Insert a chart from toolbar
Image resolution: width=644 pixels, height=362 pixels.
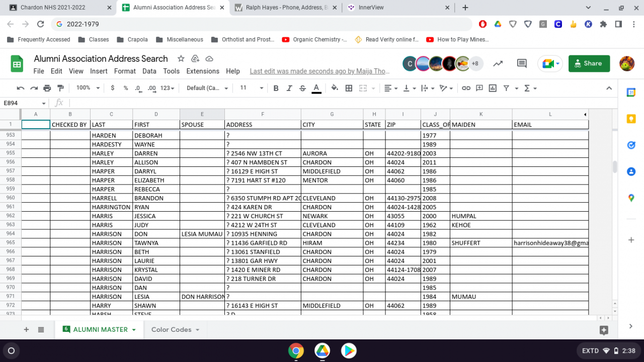(493, 88)
